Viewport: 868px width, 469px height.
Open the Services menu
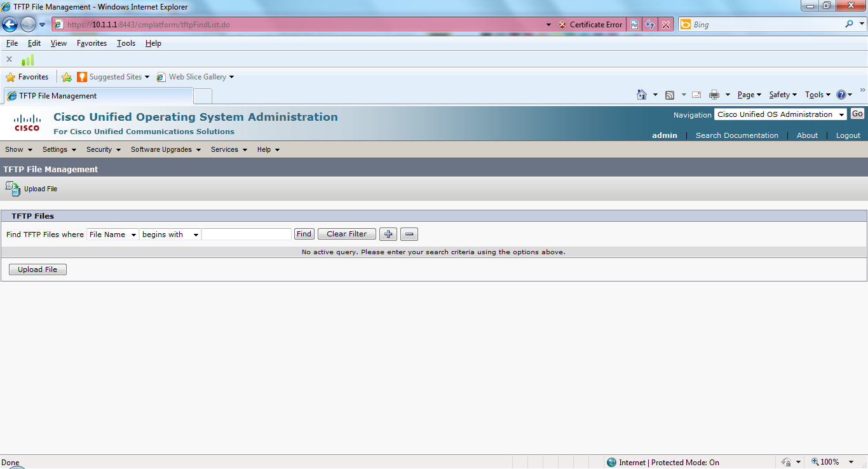tap(229, 149)
